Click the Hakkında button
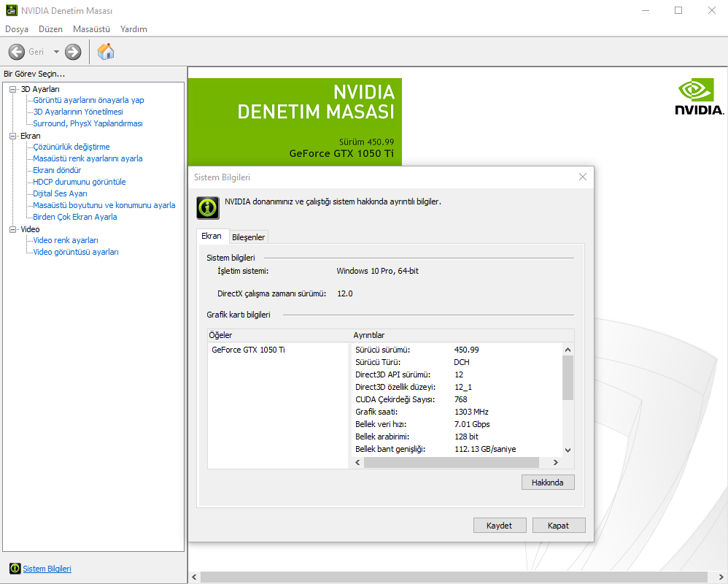This screenshot has width=728, height=584. click(x=547, y=483)
